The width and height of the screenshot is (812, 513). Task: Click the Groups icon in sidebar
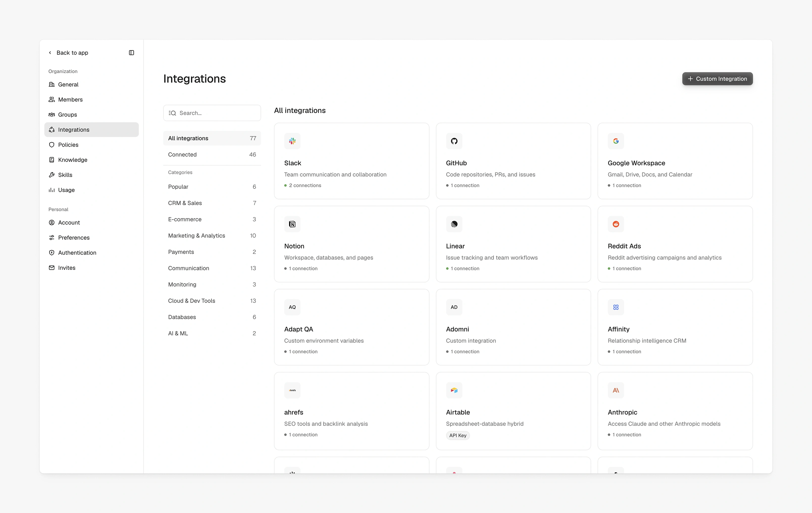(51, 115)
